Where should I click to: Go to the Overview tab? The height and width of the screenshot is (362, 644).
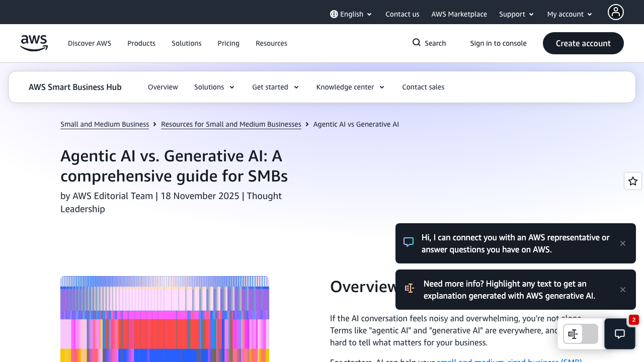163,87
